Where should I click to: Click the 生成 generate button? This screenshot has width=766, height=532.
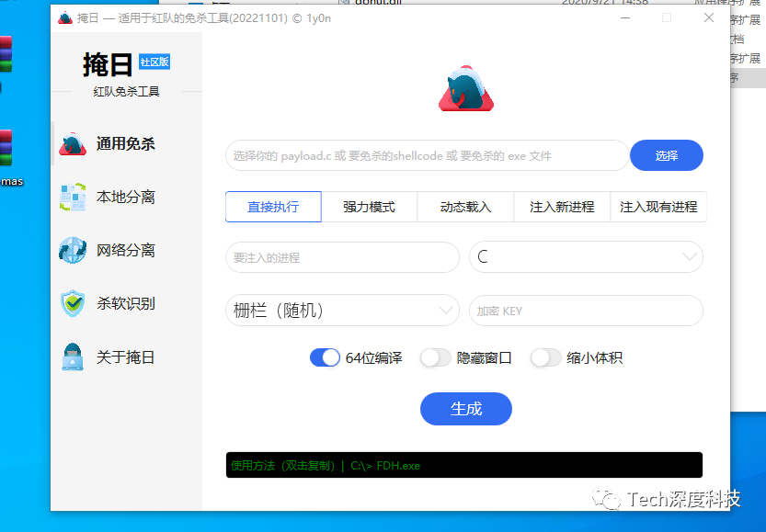tap(466, 409)
